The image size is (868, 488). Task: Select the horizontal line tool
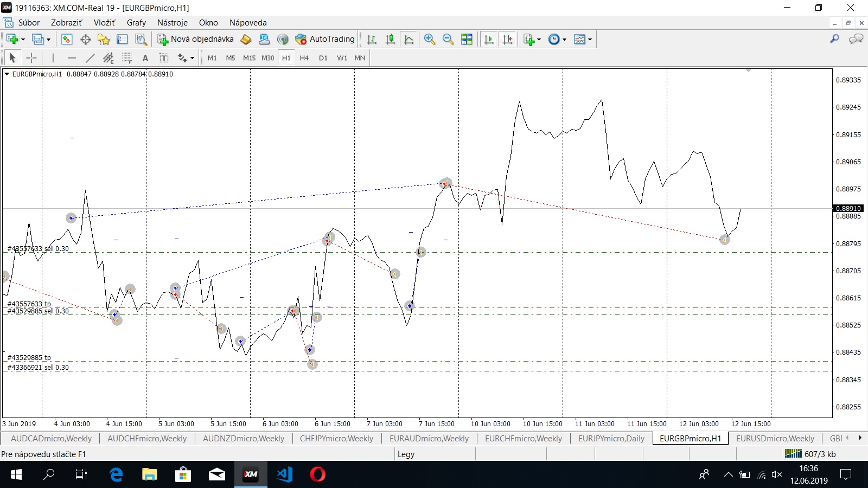[x=72, y=58]
